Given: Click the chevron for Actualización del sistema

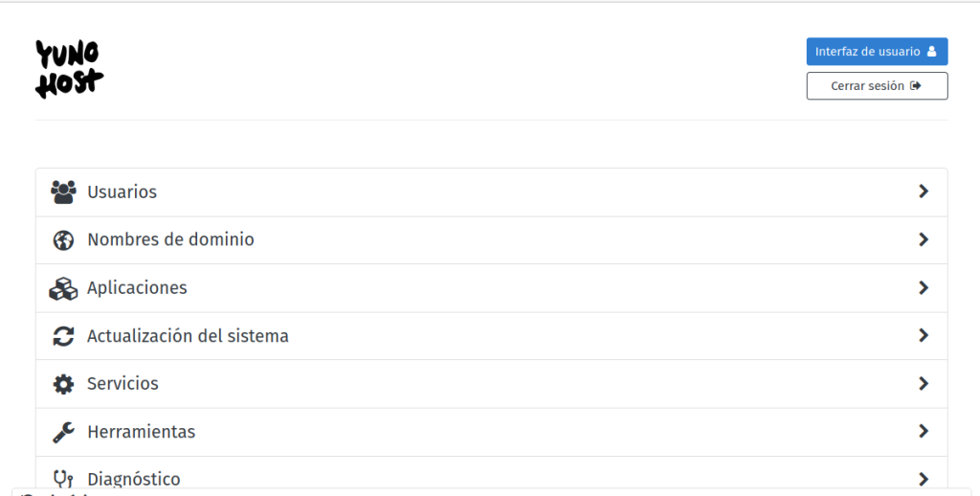Looking at the screenshot, I should pyautogui.click(x=924, y=335).
